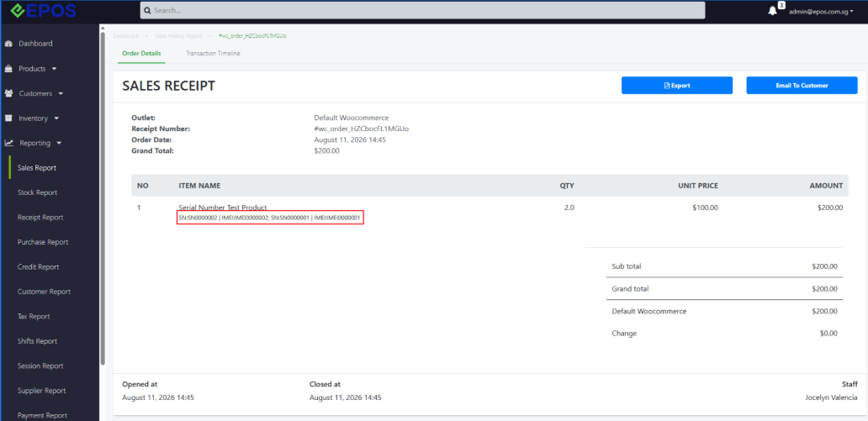Select the Order Details tab
The image size is (868, 421).
click(x=141, y=54)
